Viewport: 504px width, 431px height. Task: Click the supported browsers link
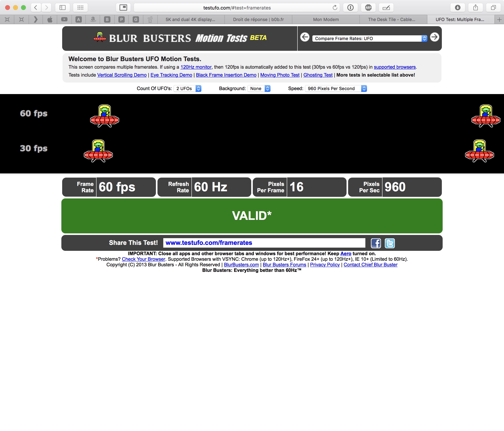tap(394, 67)
